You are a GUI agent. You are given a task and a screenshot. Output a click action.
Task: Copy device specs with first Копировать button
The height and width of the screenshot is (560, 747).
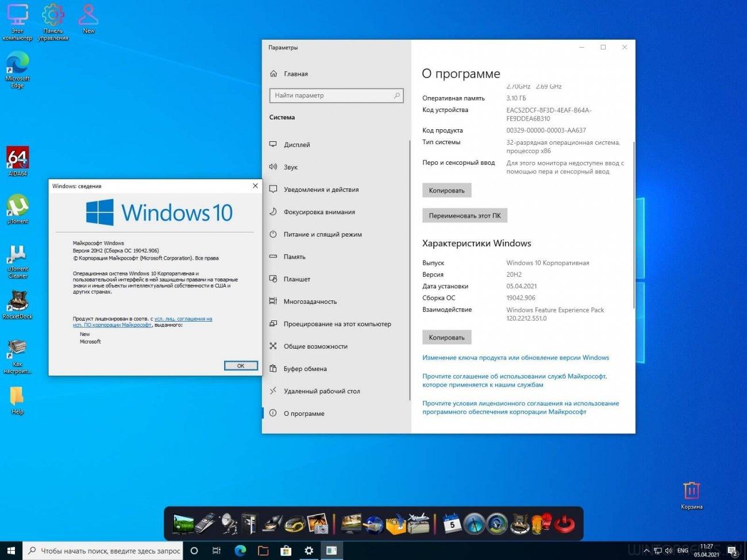coord(446,190)
